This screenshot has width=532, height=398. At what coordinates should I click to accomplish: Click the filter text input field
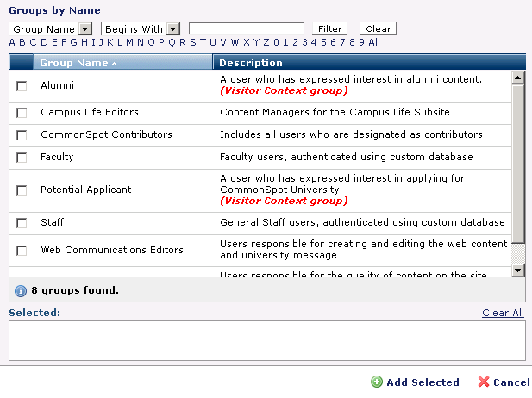point(246,29)
